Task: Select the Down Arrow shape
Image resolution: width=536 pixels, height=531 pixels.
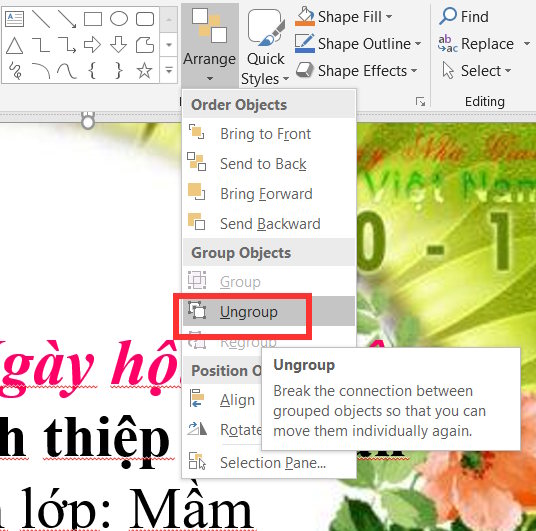Action: (119, 45)
